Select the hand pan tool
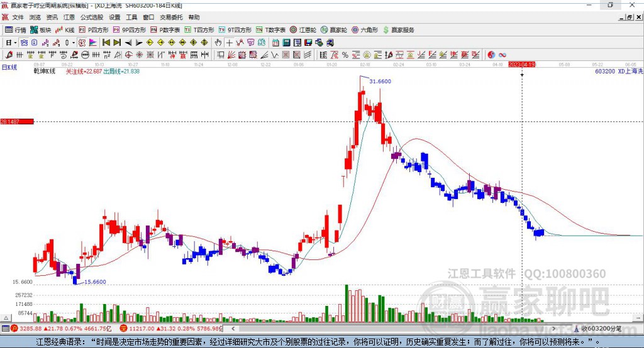Viewport: 644px width, 348px height. tap(218, 43)
